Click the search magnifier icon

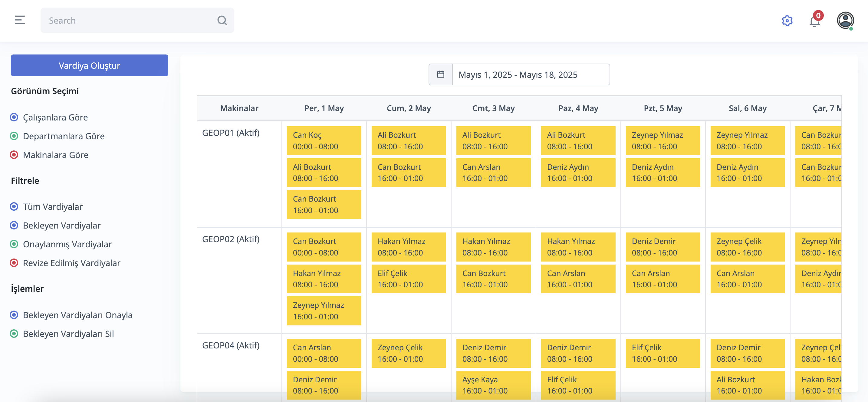coord(222,21)
